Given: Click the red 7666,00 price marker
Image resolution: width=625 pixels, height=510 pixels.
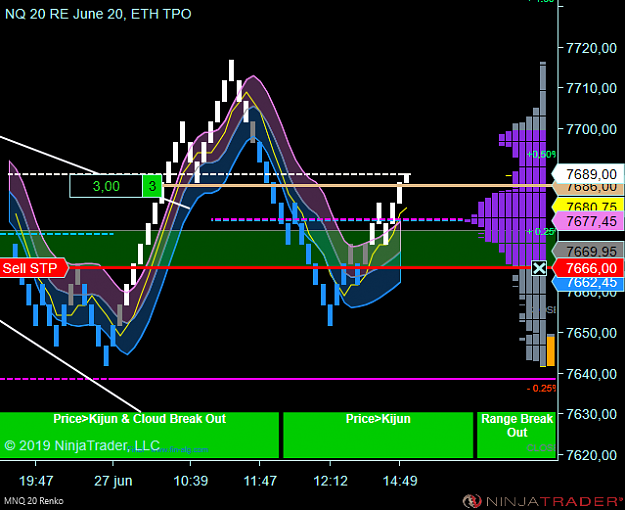Looking at the screenshot, I should point(588,268).
